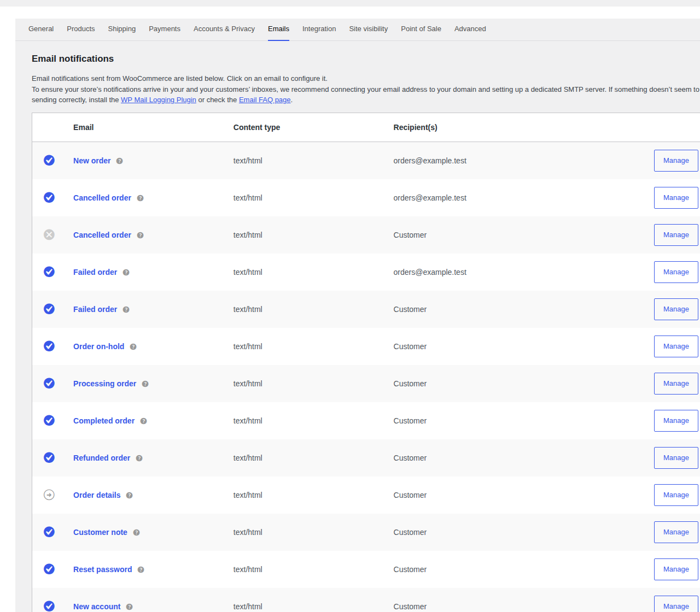Click Manage for the customer Cancelled order email
Screen dimensions: 700x612
676,235
